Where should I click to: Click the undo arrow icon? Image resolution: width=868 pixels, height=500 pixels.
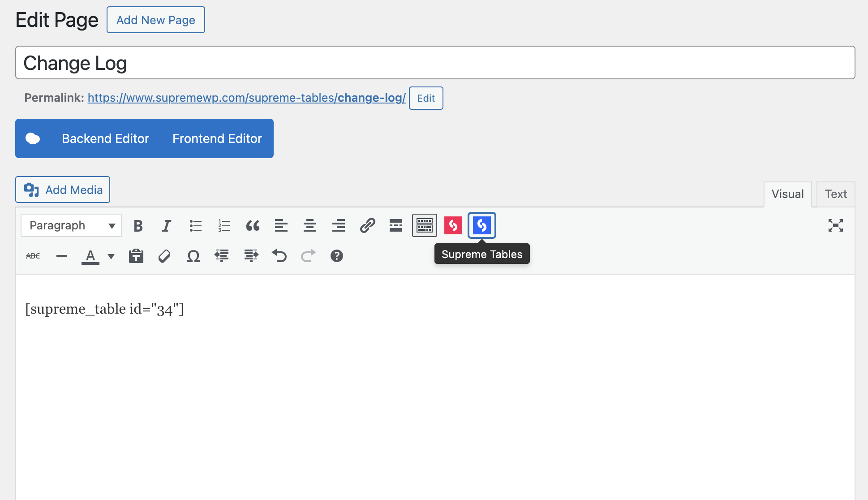point(279,256)
